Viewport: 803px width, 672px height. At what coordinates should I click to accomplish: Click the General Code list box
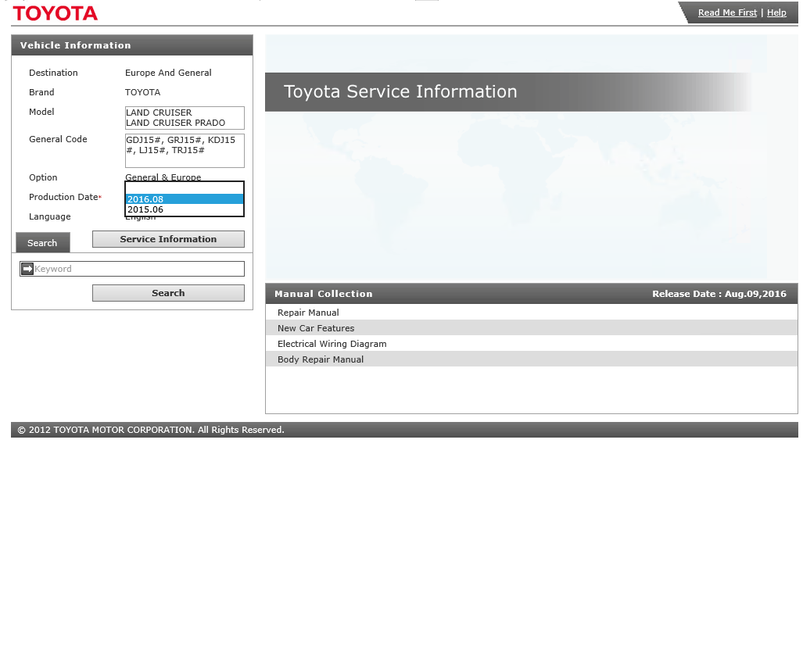(185, 150)
